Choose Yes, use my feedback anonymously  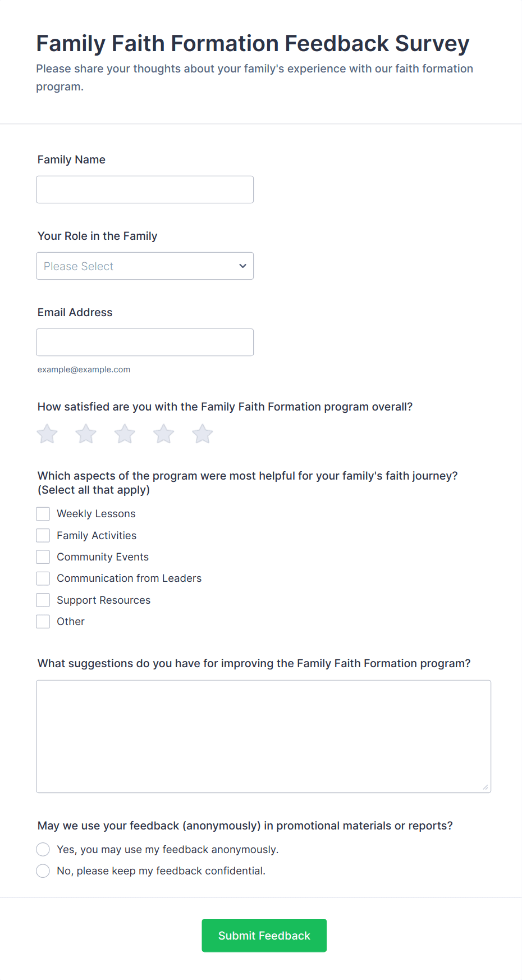[43, 849]
